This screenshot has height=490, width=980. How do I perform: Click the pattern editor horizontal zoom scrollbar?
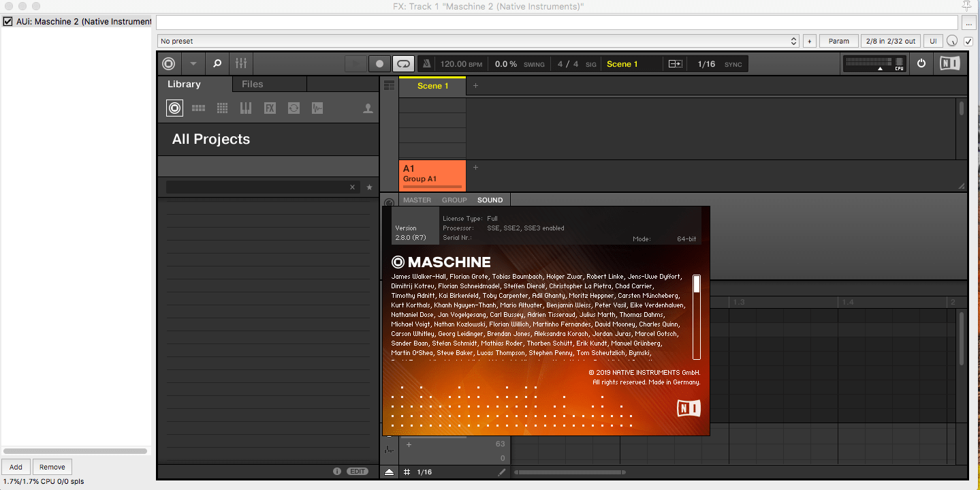click(x=570, y=472)
